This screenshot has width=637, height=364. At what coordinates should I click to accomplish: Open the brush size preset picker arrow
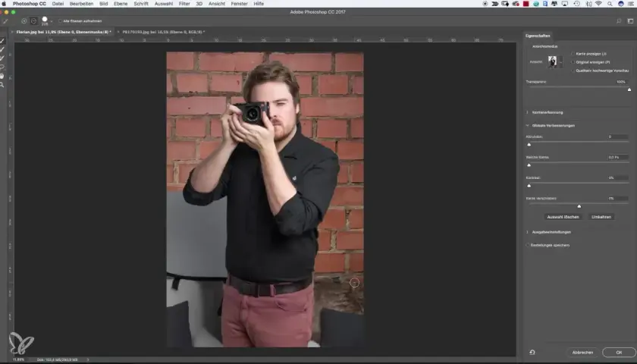point(52,21)
